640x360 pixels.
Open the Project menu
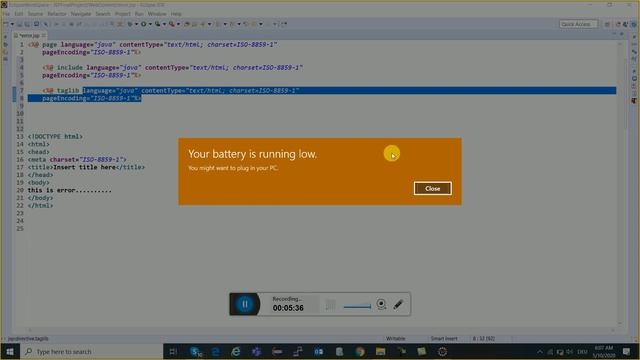(122, 14)
